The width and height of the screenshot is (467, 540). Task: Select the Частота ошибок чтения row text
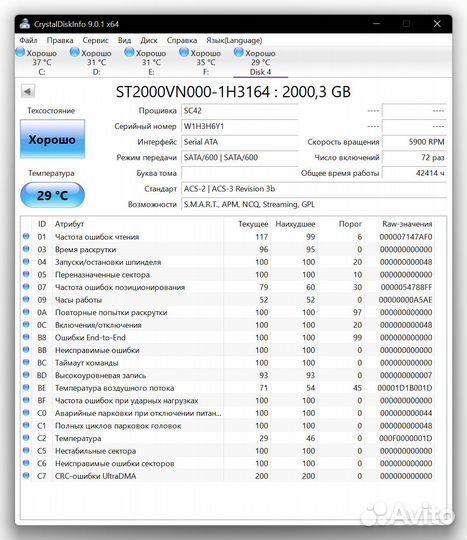pyautogui.click(x=97, y=237)
